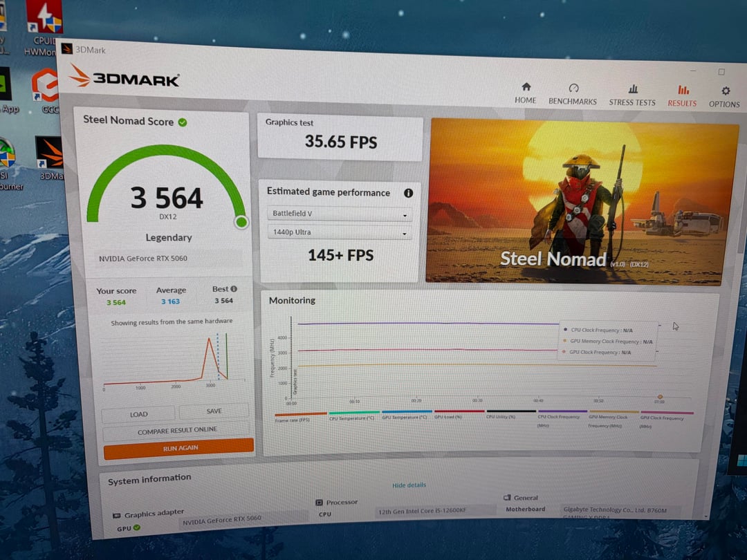Click Compare Result Online button
The height and width of the screenshot is (560, 747).
click(x=177, y=430)
